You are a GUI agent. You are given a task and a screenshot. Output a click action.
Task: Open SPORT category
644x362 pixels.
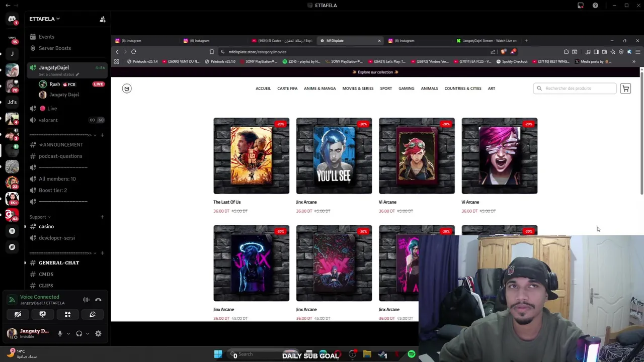386,88
